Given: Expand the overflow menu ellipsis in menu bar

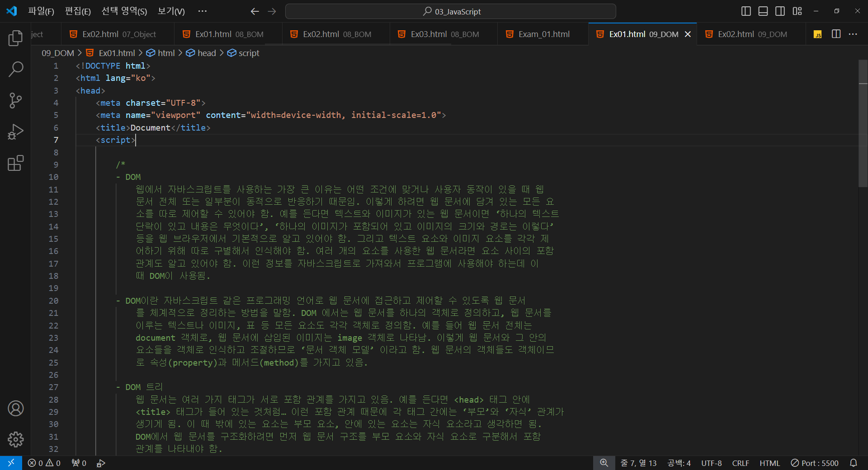Looking at the screenshot, I should (202, 11).
